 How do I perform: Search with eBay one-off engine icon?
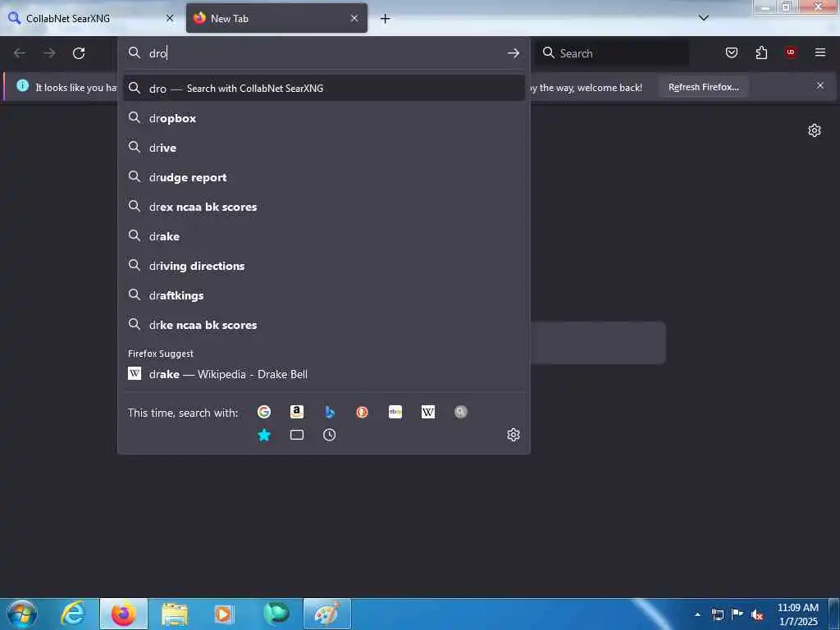click(x=395, y=412)
